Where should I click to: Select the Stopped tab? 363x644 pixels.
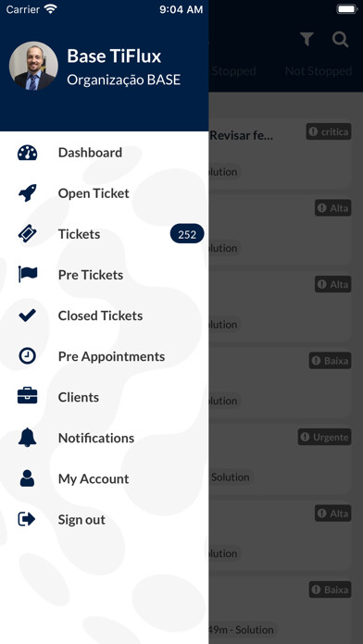click(x=234, y=71)
